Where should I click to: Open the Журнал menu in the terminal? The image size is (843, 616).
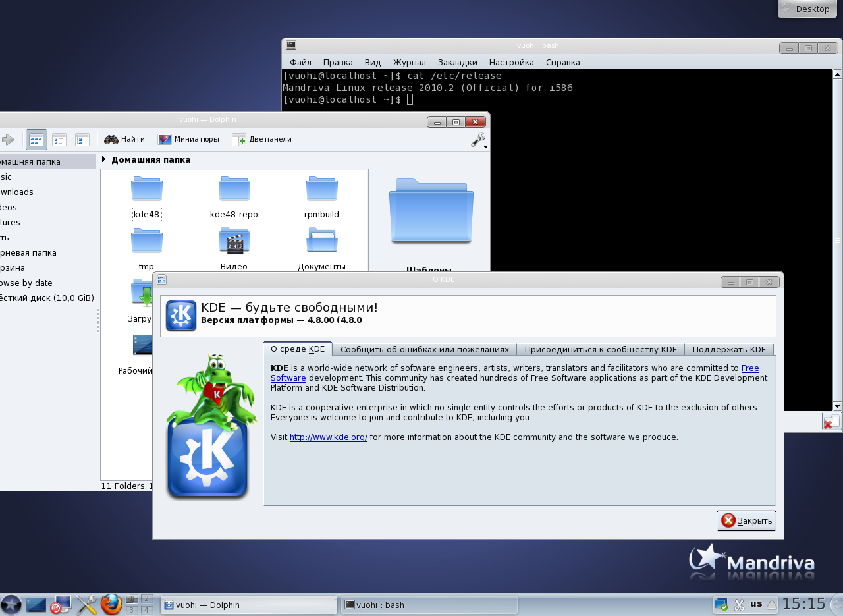coord(410,63)
